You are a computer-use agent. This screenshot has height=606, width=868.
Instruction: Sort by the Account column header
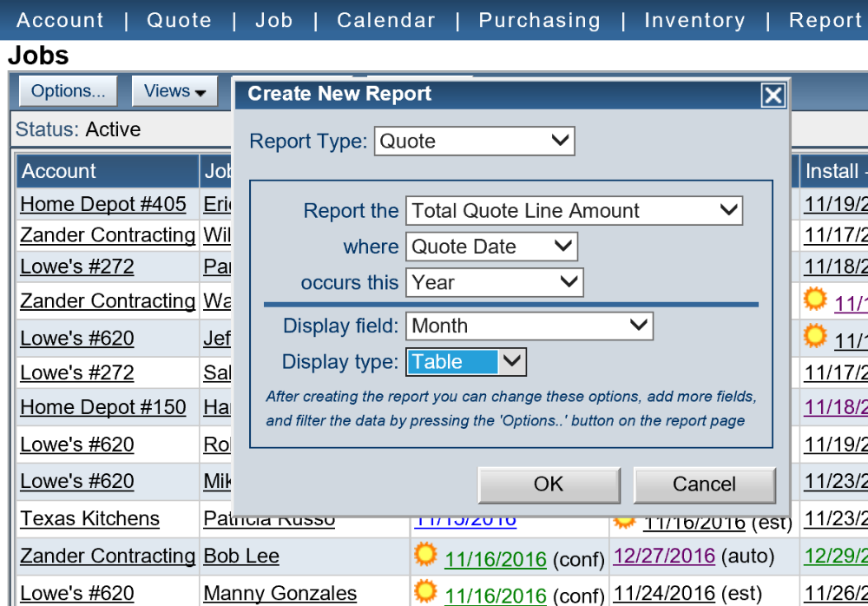click(x=108, y=171)
